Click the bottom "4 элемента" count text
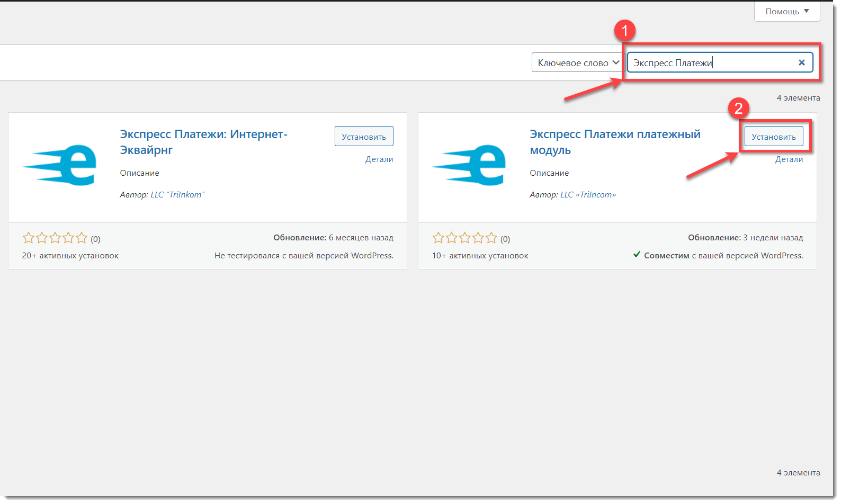 click(798, 473)
